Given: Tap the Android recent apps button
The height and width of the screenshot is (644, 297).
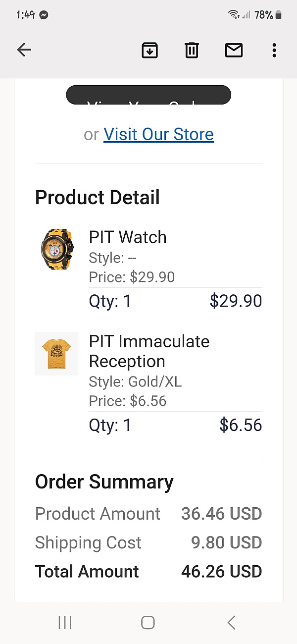Looking at the screenshot, I should tap(65, 622).
